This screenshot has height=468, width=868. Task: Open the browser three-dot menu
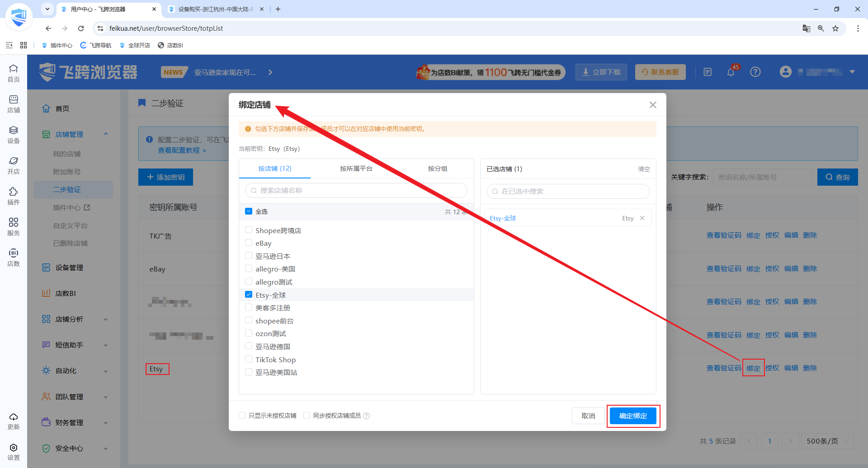point(858,28)
